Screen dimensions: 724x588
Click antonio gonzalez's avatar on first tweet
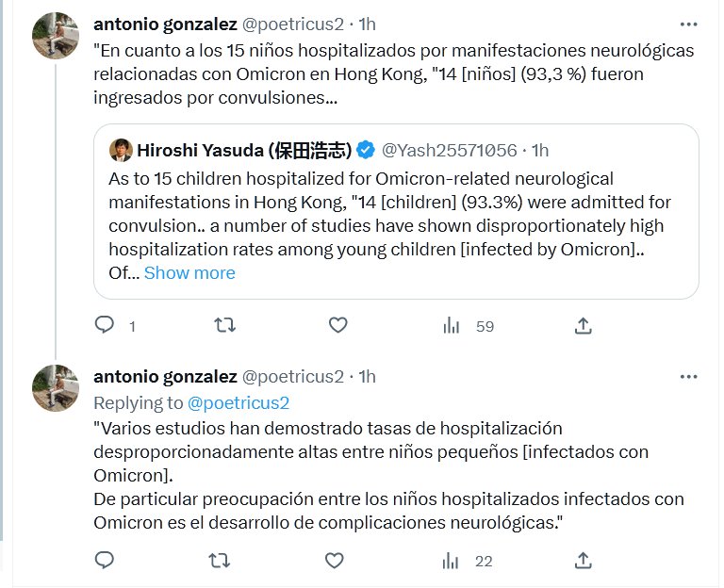point(56,36)
